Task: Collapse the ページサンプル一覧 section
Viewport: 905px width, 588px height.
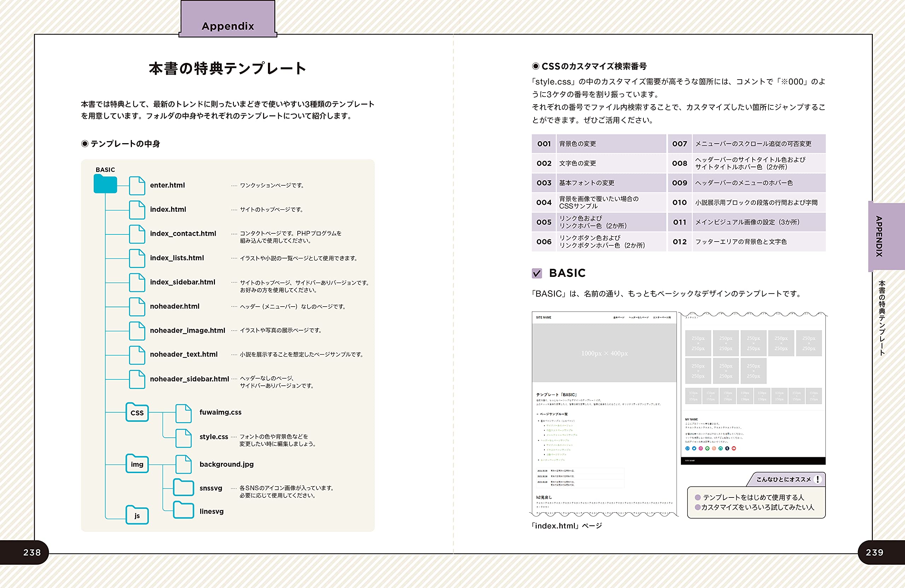Action: tap(538, 414)
